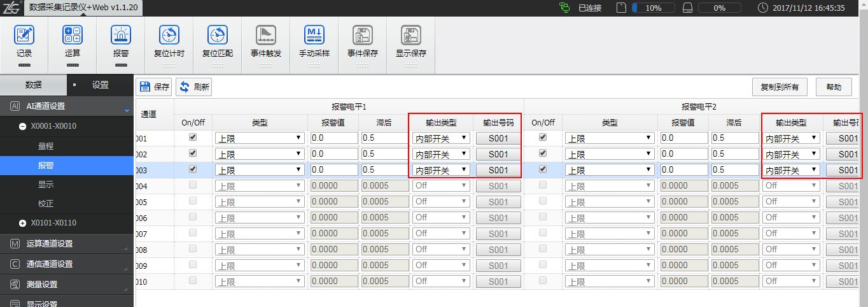Click the 保存 save button
This screenshot has height=307, width=868.
[155, 87]
